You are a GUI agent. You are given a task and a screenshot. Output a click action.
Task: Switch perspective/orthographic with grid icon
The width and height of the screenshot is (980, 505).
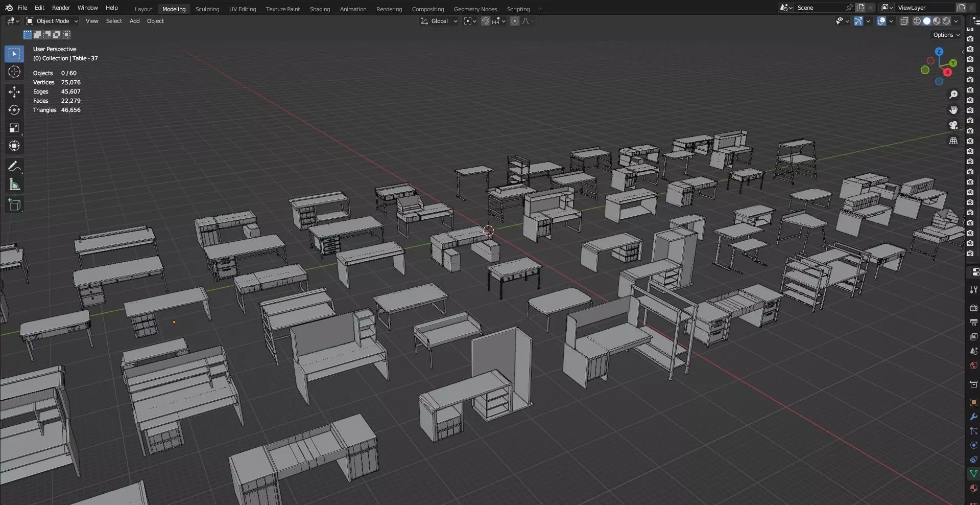point(953,141)
